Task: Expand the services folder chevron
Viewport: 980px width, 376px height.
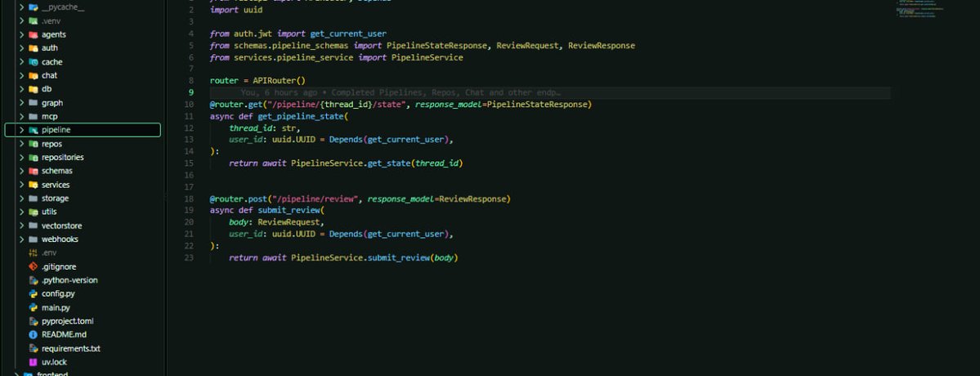Action: [22, 185]
